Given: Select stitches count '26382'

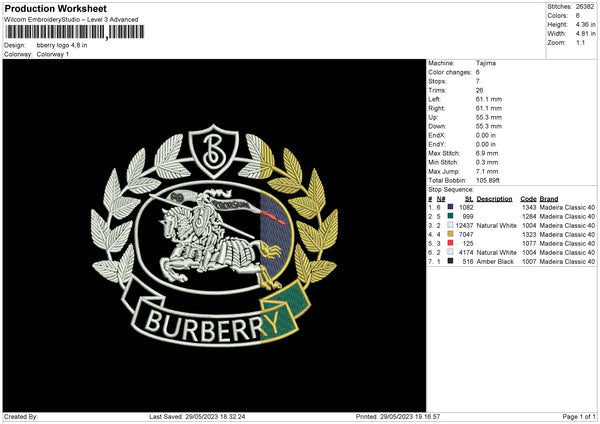Looking at the screenshot, I should [585, 7].
